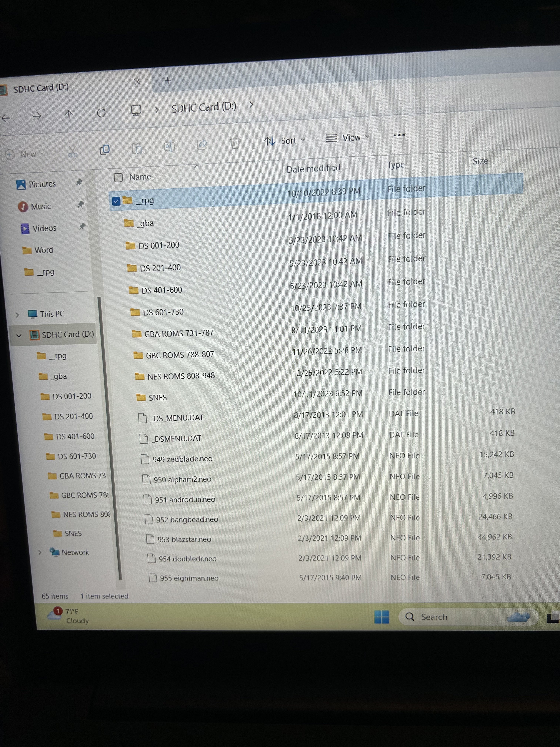
Task: Click the Delete trash can icon
Action: (x=235, y=143)
